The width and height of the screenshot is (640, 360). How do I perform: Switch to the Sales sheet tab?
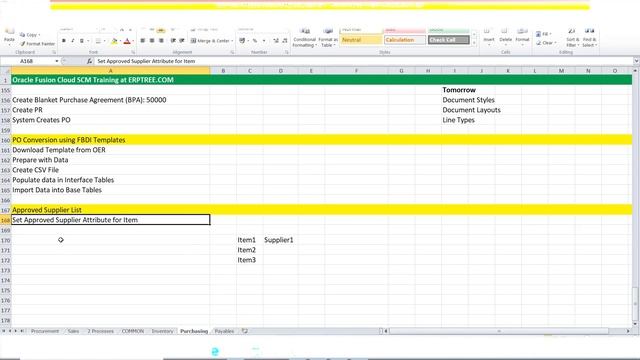[x=73, y=331]
